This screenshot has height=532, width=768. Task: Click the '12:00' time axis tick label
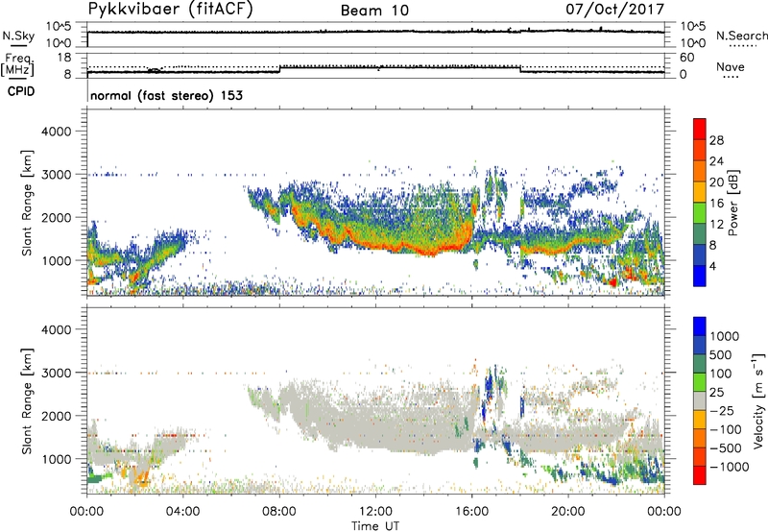pos(375,512)
